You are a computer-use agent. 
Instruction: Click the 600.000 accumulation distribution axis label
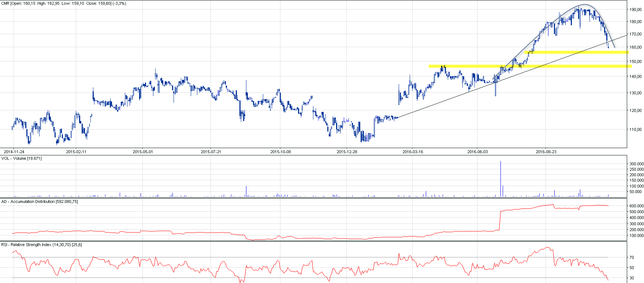(x=636, y=206)
